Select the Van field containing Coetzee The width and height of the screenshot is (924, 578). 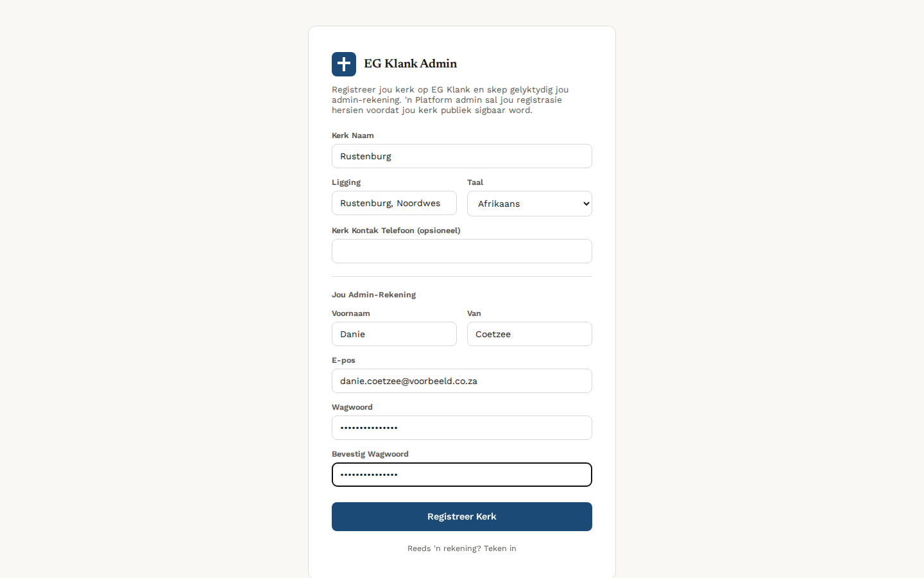529,334
